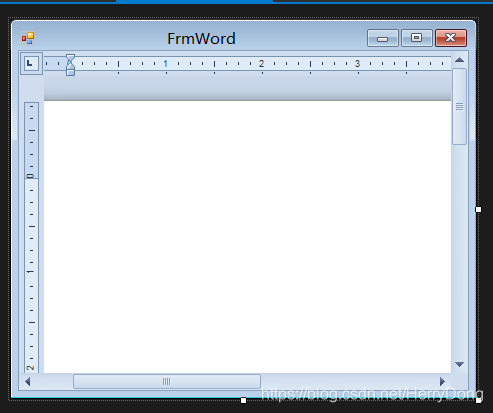
Task: Maximize the FrmWord window
Action: tap(417, 38)
